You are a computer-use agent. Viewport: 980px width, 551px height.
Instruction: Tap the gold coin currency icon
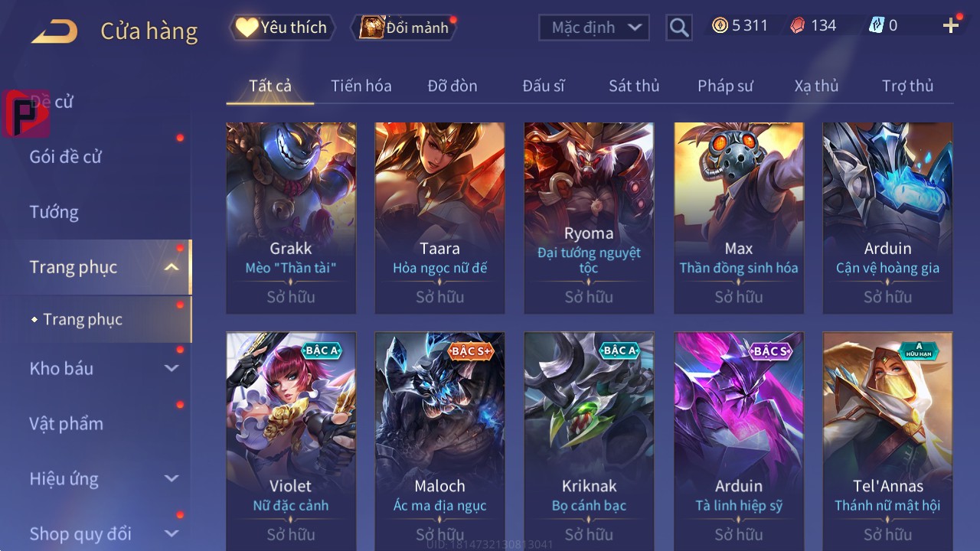[x=720, y=26]
